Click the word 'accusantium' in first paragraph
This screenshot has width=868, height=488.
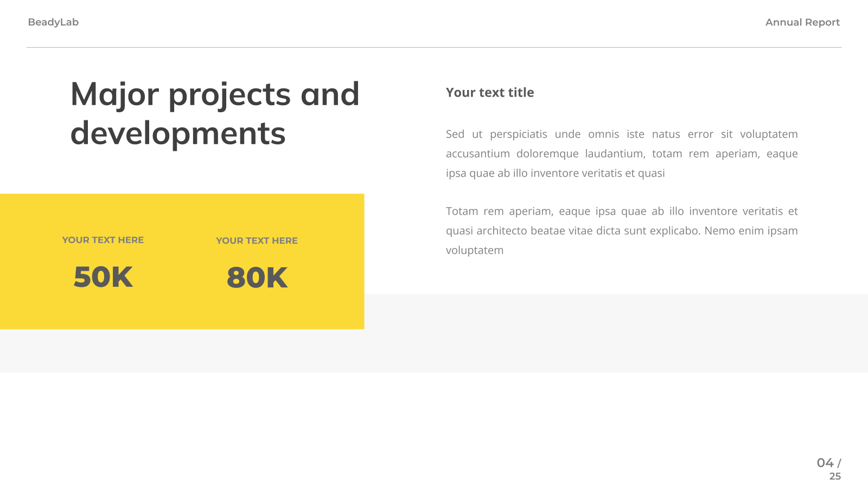click(478, 153)
